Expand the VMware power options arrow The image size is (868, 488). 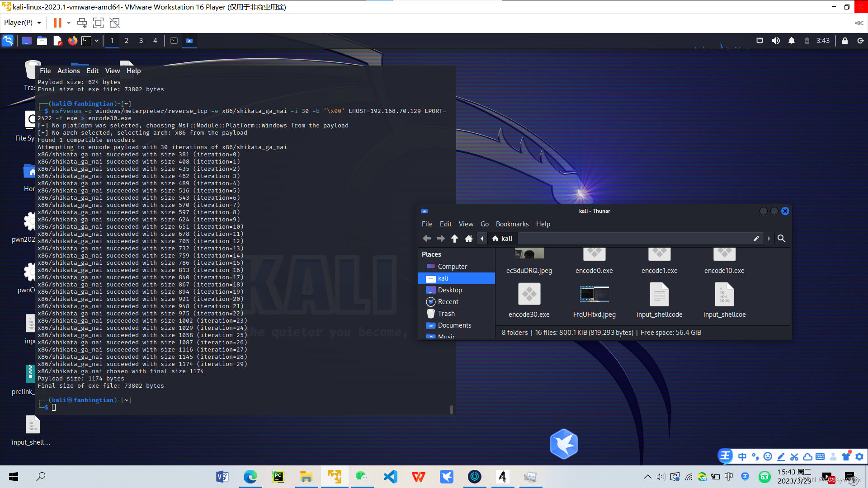click(x=69, y=23)
